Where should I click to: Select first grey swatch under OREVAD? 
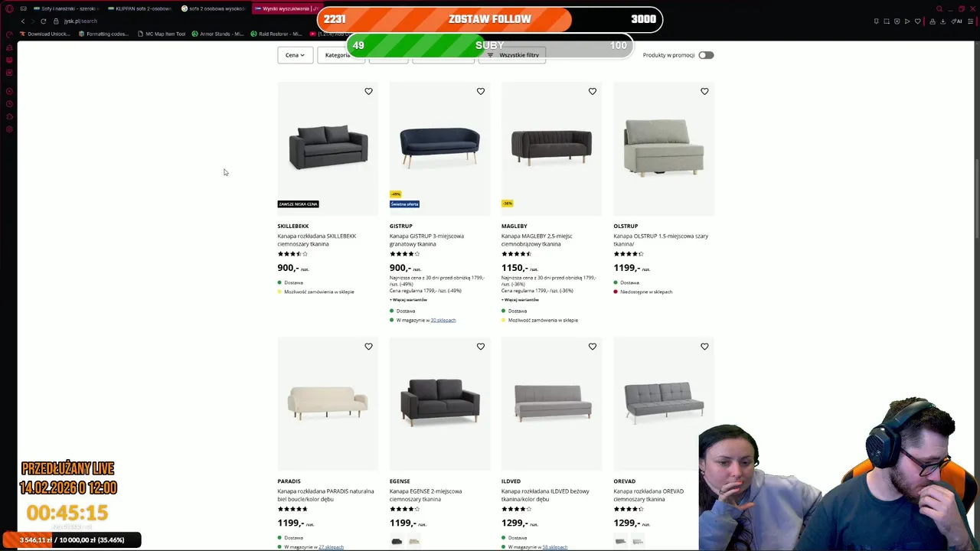pyautogui.click(x=620, y=542)
